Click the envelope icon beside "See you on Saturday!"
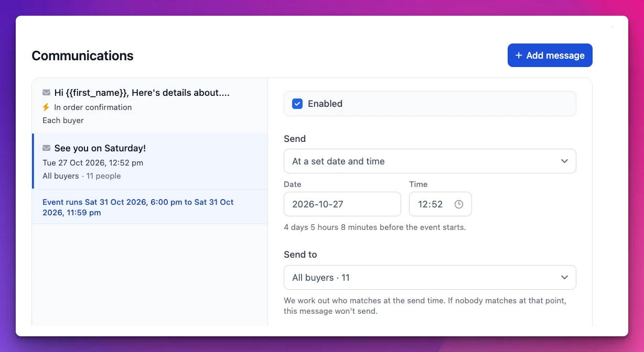The height and width of the screenshot is (352, 644). click(x=47, y=148)
